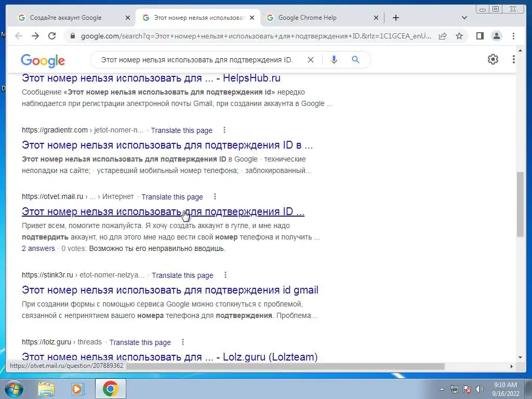Click the Chrome taskbar icon
532x399 pixels.
pos(111,389)
